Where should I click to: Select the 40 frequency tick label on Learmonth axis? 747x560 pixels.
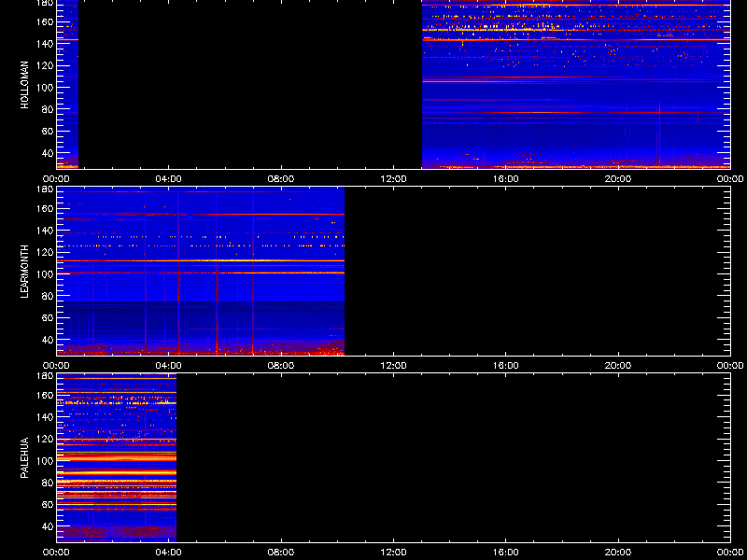coord(48,340)
